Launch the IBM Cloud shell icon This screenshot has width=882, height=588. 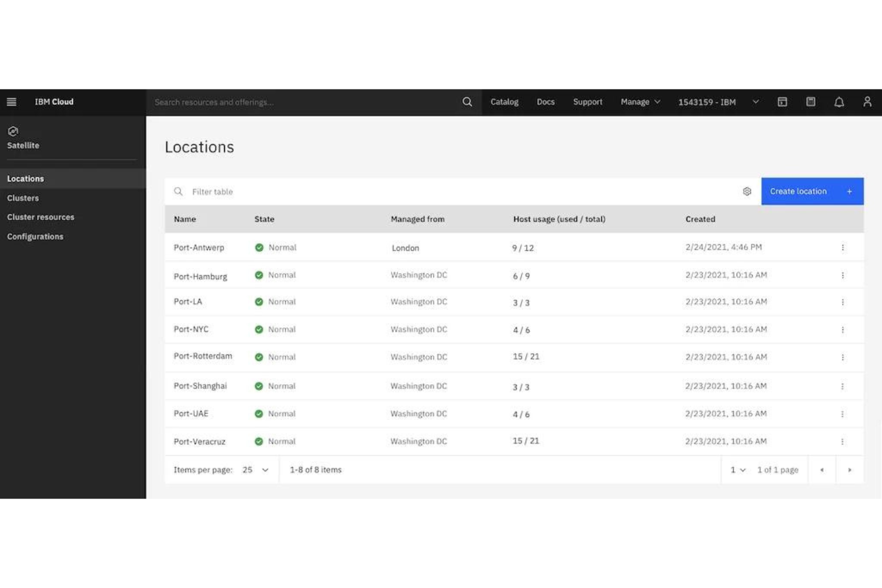782,102
